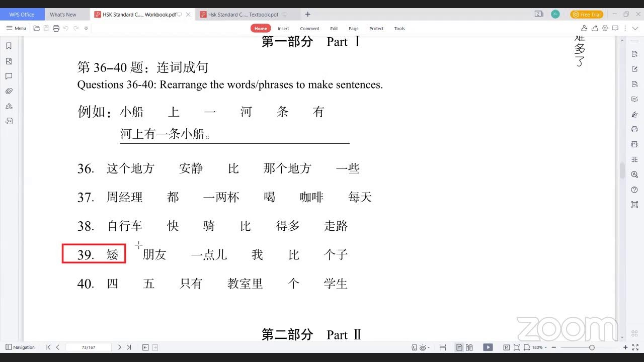644x362 pixels.
Task: Close the Workbook.pdf tab
Action: (x=188, y=15)
